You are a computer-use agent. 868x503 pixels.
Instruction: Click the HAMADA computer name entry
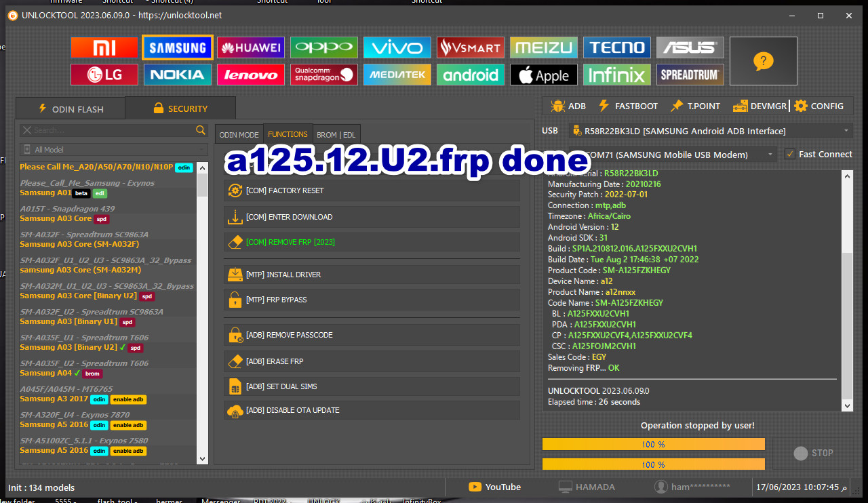click(587, 487)
